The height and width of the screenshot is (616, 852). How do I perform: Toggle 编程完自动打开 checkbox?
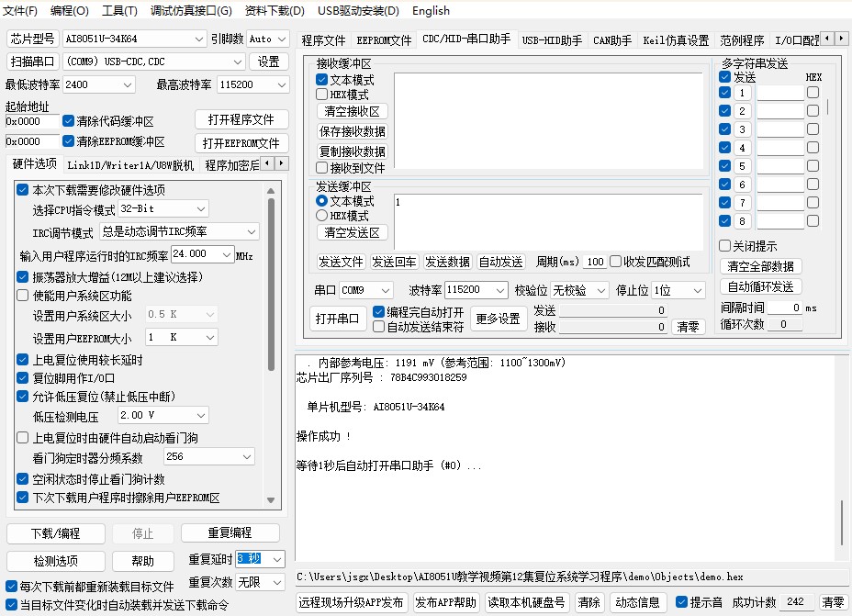[x=379, y=312]
